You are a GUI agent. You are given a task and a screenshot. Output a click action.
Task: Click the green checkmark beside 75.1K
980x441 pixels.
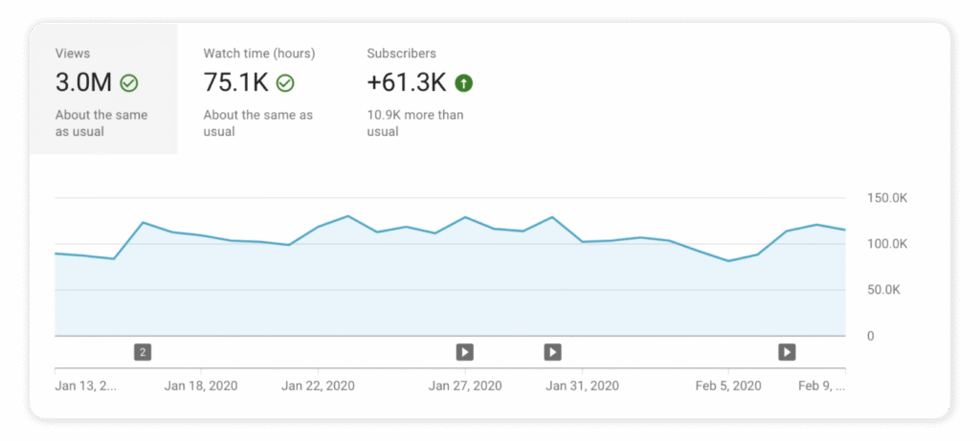[285, 83]
